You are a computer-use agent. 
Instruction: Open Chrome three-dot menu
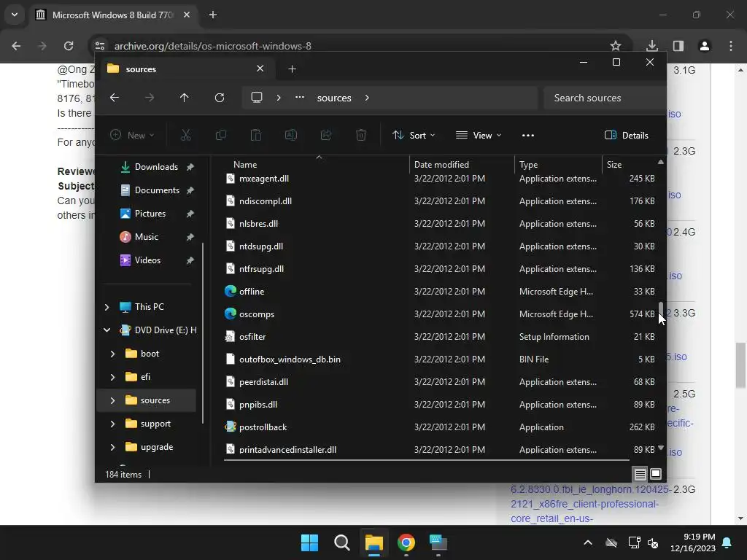coord(731,46)
